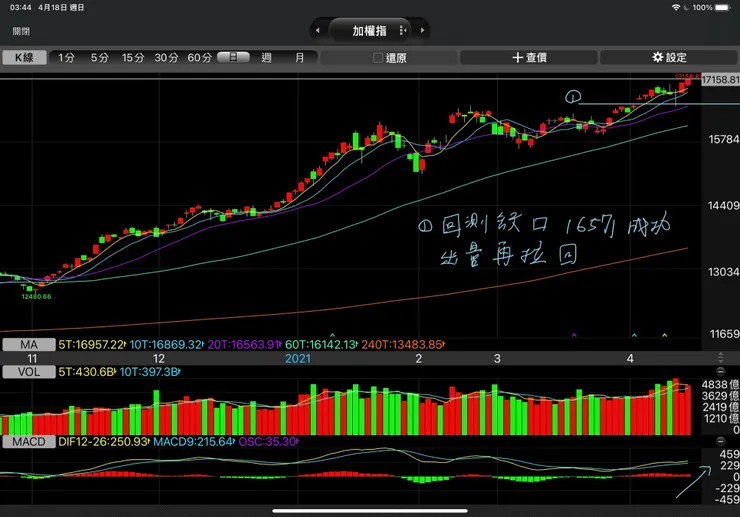The width and height of the screenshot is (740, 517).
Task: Select the volume 5T:430.6B value
Action: [x=86, y=372]
